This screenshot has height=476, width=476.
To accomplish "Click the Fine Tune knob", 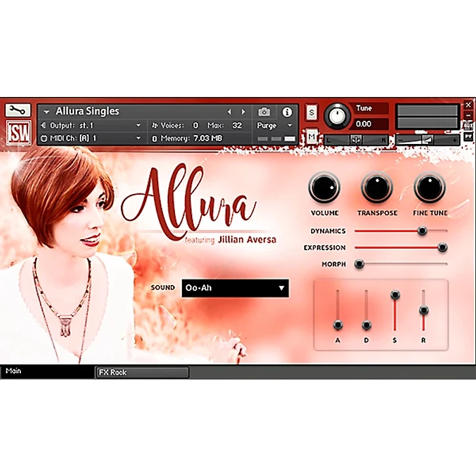I will (430, 187).
